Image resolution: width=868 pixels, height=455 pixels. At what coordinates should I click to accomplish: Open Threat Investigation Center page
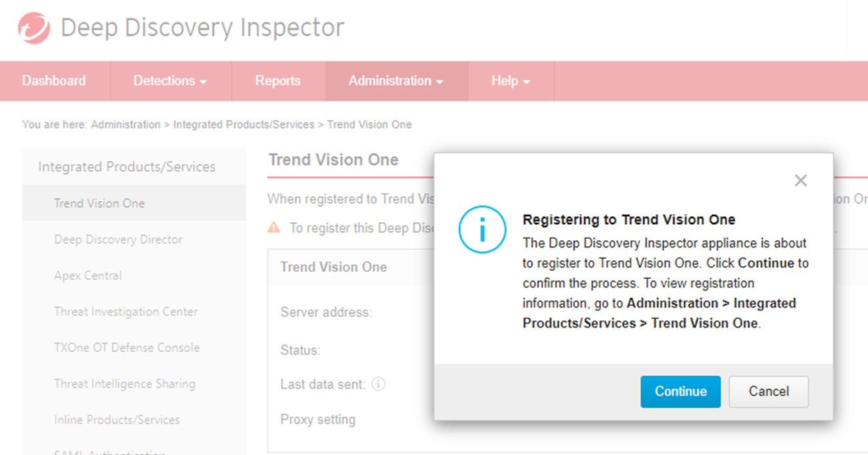click(x=126, y=312)
